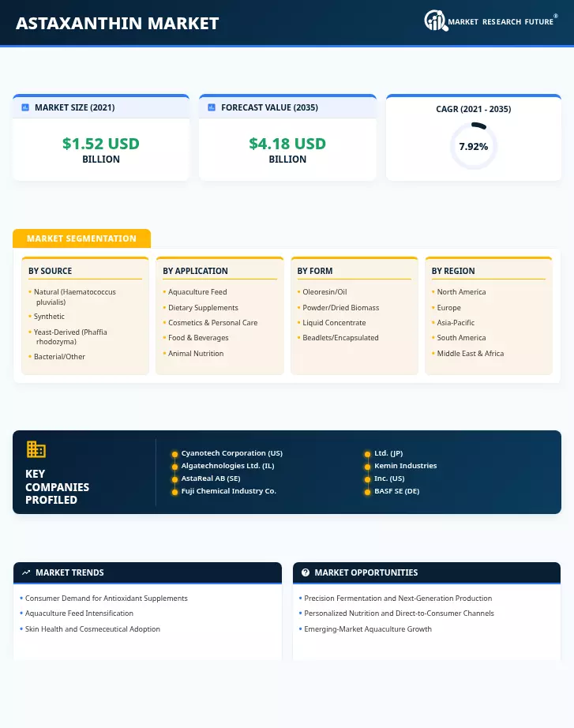Viewport: 574px width, 728px height.
Task: Click the Middle East & Africa item
Action: coord(470,353)
